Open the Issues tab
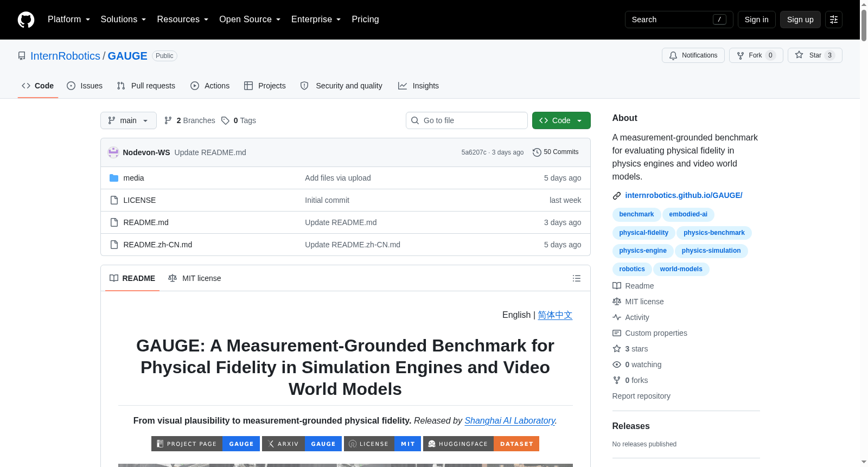The height and width of the screenshot is (467, 868). 85,86
